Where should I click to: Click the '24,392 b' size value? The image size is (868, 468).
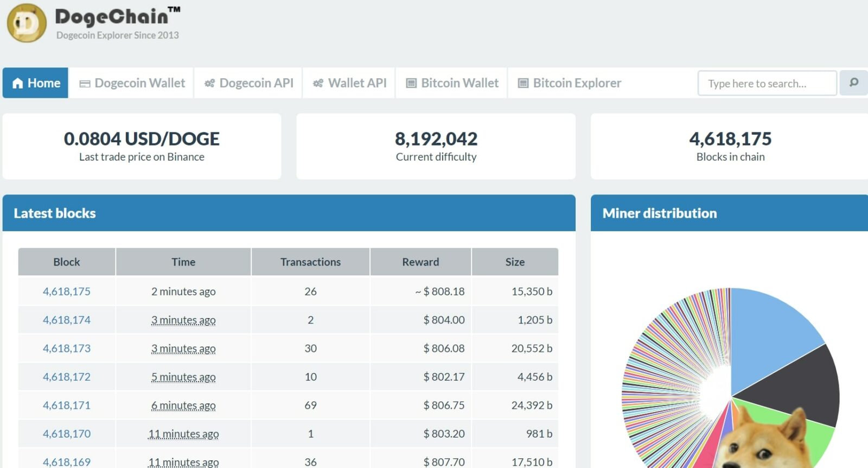pyautogui.click(x=532, y=405)
